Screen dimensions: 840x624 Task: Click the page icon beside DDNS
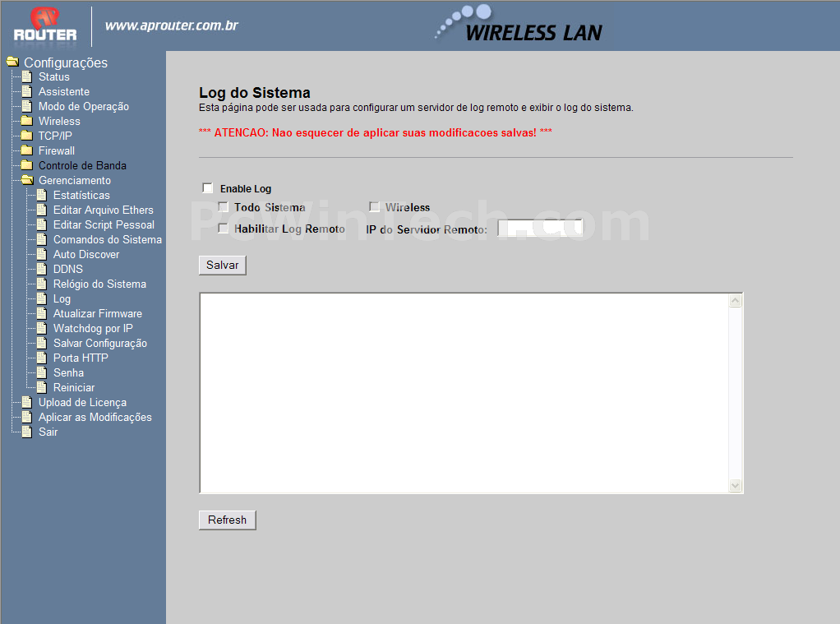[x=42, y=269]
